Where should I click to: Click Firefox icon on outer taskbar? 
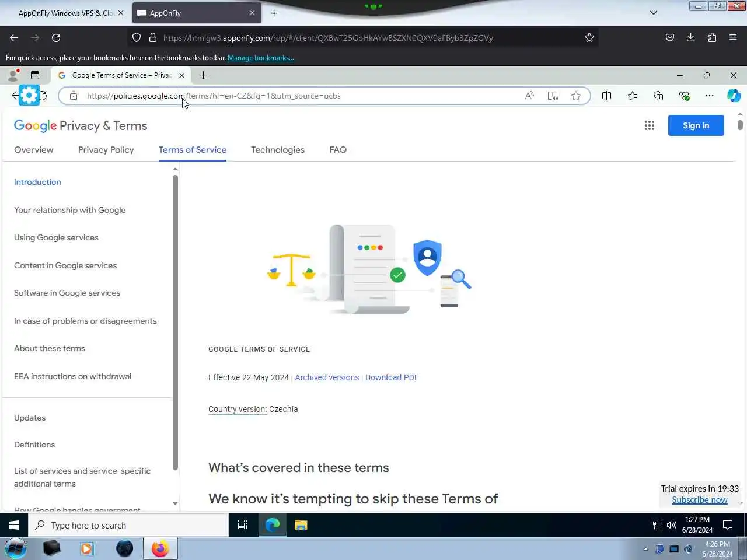(x=160, y=548)
